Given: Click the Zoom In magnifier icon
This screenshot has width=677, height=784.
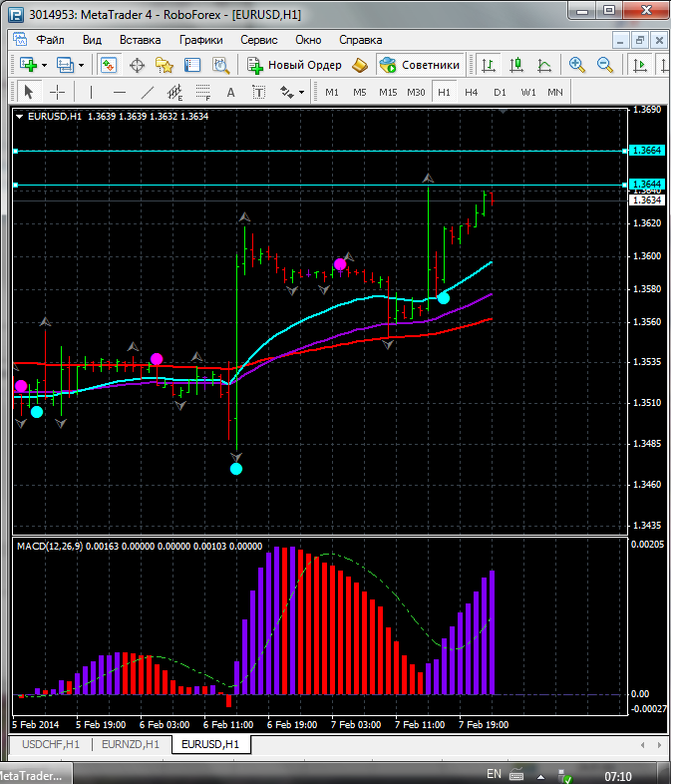Looking at the screenshot, I should [576, 65].
